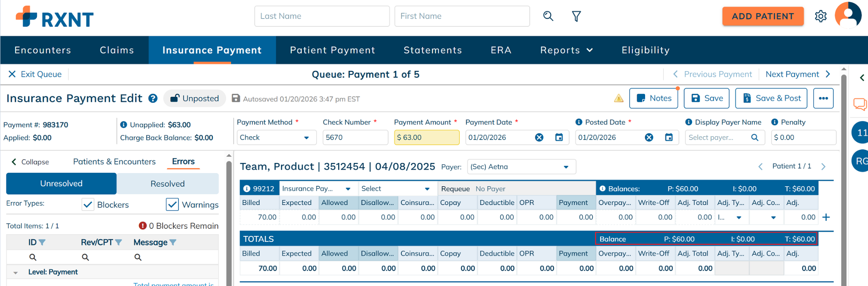Switch to Resolved errors toggle

click(x=167, y=184)
